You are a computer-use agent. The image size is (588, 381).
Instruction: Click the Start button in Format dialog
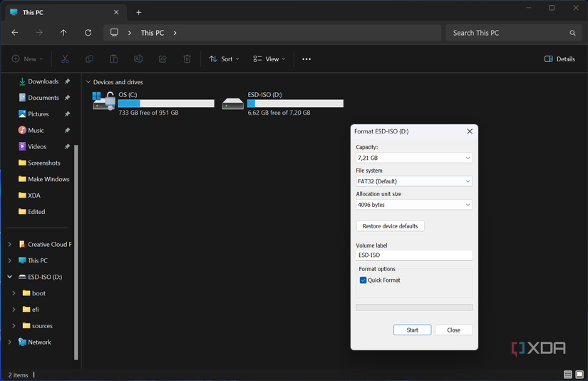click(x=412, y=330)
